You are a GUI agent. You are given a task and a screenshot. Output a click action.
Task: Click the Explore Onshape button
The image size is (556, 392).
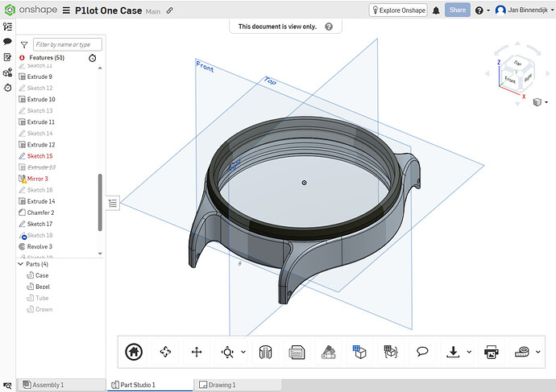click(397, 10)
